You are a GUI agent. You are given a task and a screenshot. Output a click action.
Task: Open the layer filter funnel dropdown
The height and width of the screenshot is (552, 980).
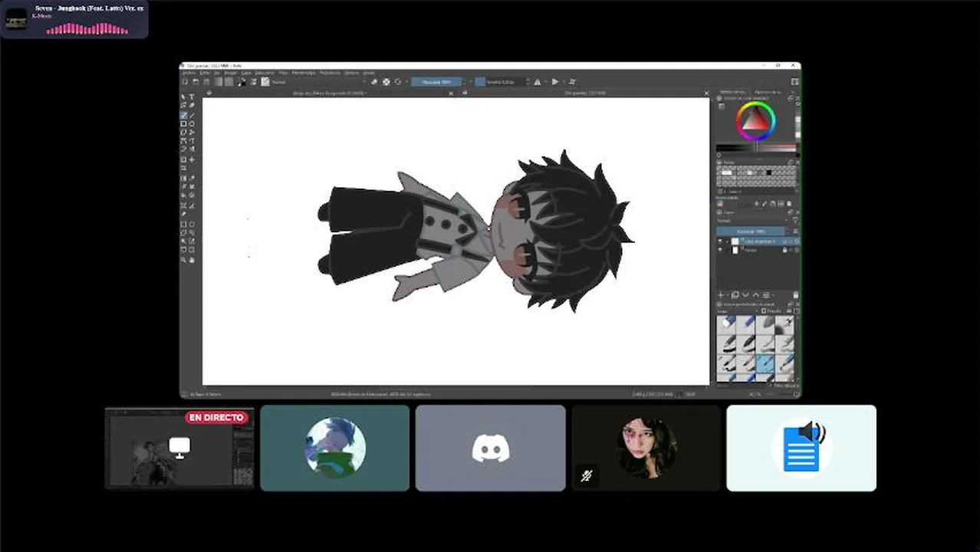(796, 220)
